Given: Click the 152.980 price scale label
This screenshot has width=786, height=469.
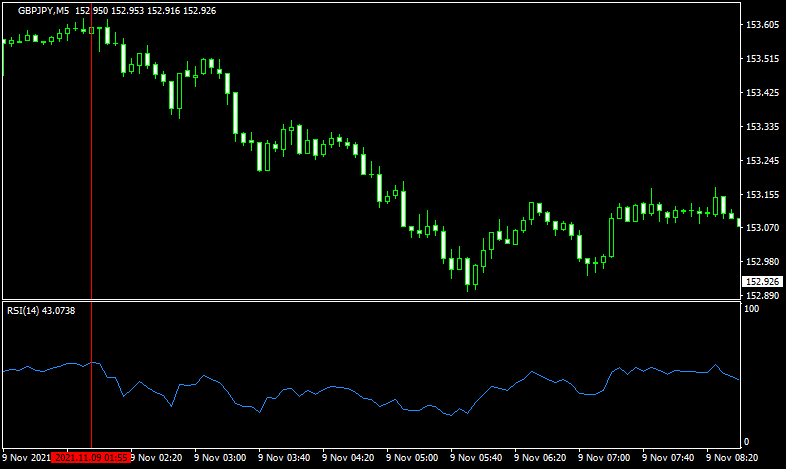Looking at the screenshot, I should (762, 262).
